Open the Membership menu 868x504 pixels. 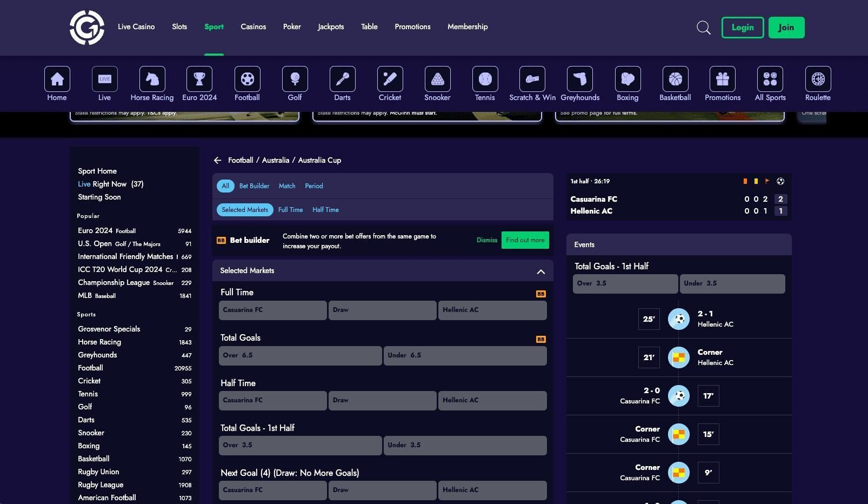(x=468, y=26)
